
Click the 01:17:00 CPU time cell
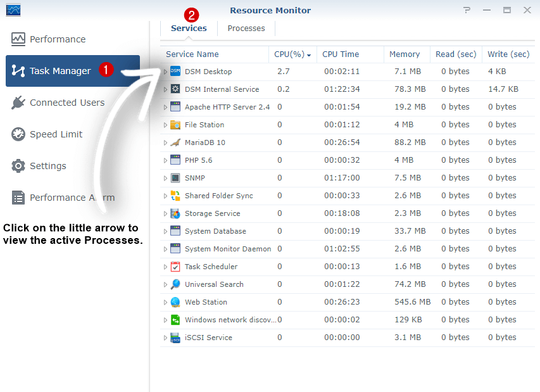coord(342,178)
